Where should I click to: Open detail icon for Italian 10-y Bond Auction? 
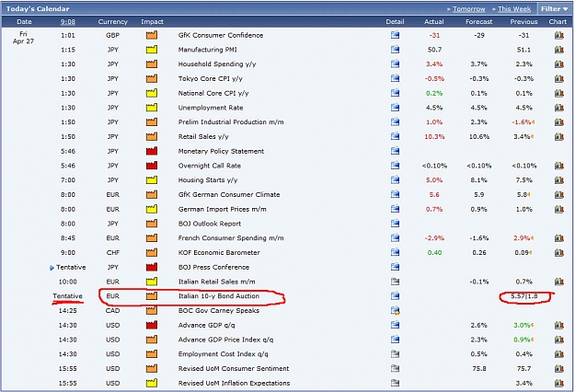395,296
